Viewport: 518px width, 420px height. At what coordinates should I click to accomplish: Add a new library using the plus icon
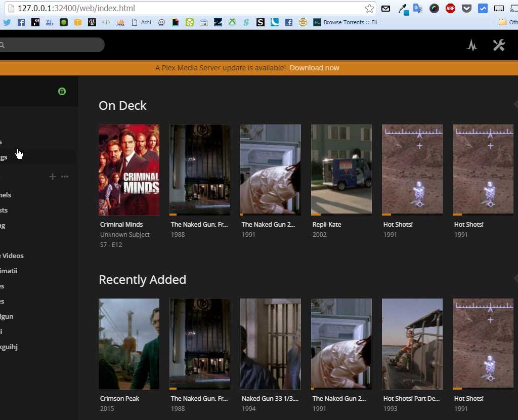pyautogui.click(x=52, y=177)
